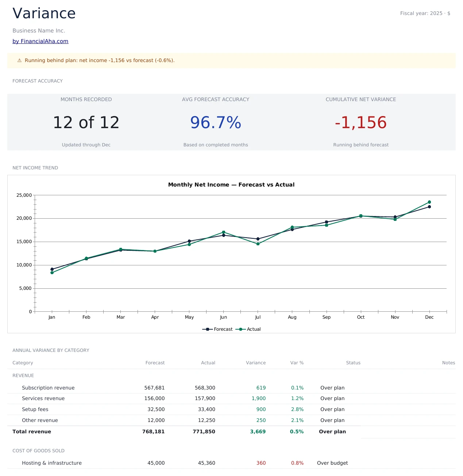Open the Fiscal year 2025 selector
463x476 pixels.
tap(425, 13)
